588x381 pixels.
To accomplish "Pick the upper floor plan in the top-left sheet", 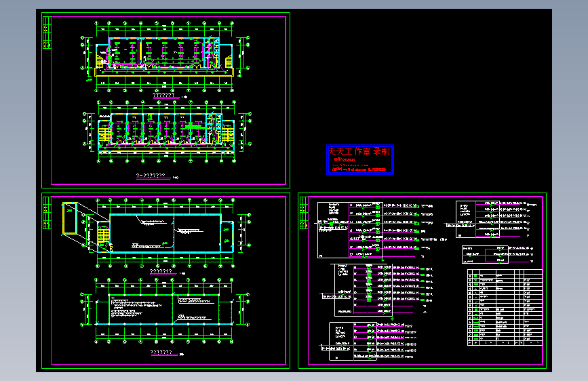I will 165,56.
